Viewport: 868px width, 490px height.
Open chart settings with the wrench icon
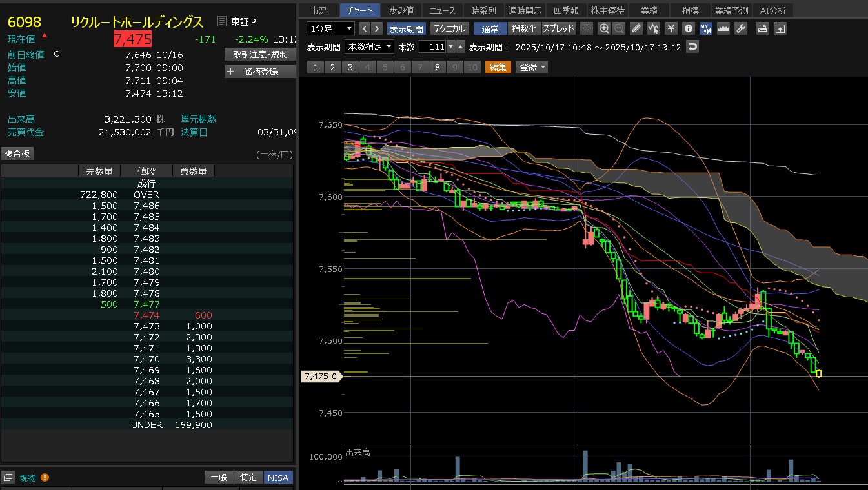click(741, 28)
